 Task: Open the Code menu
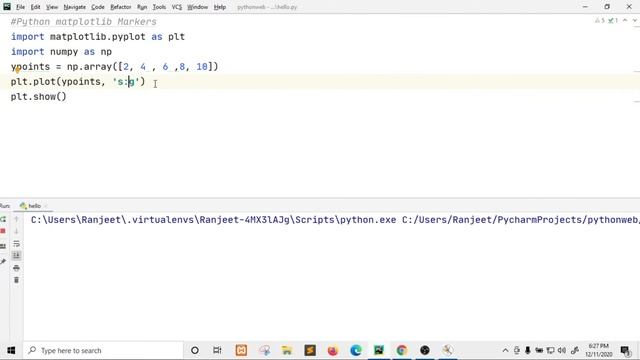point(98,7)
